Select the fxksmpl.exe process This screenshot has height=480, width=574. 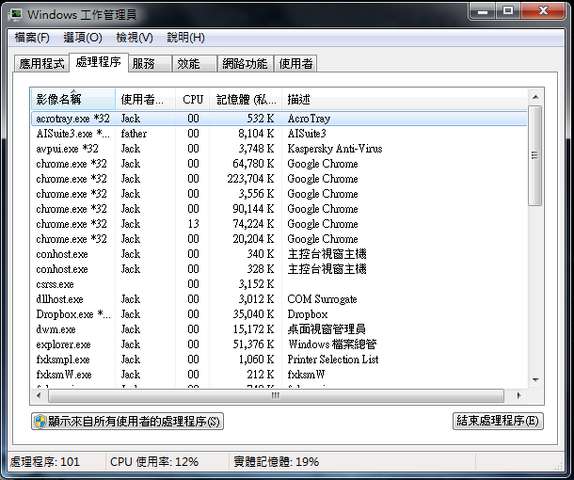point(279,359)
